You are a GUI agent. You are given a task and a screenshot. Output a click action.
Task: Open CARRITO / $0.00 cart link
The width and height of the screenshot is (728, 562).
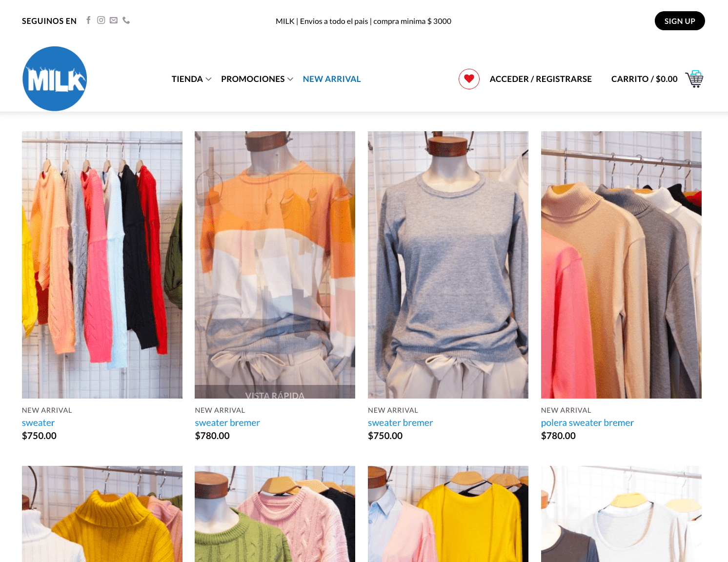(644, 79)
